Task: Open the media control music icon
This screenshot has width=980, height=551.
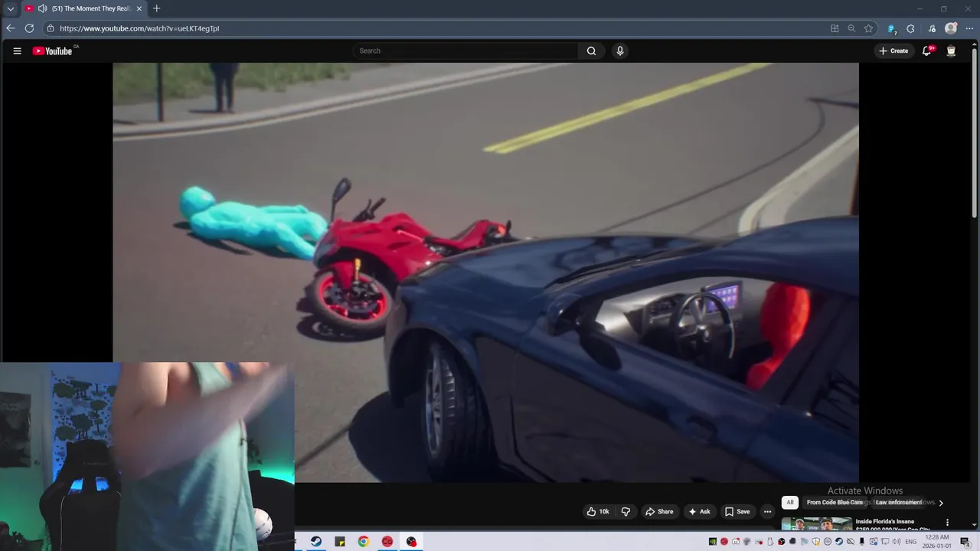Action: pyautogui.click(x=932, y=28)
